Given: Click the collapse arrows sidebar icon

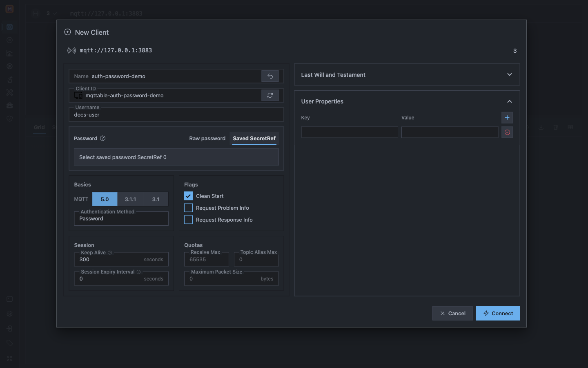Looking at the screenshot, I should 9,358.
